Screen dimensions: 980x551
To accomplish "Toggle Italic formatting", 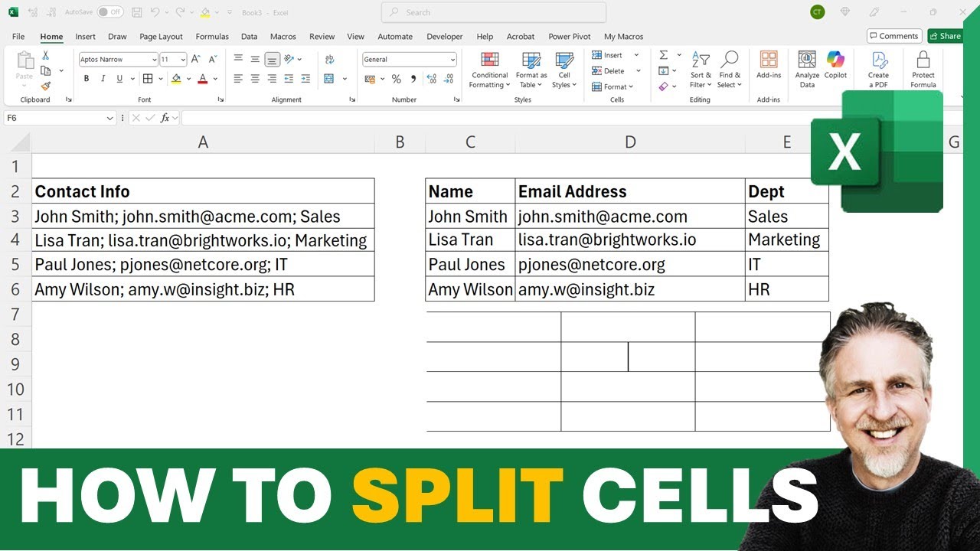I will click(103, 79).
